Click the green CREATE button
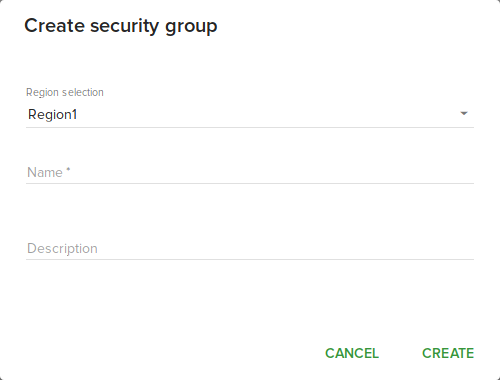Image resolution: width=500 pixels, height=380 pixels. tap(448, 353)
